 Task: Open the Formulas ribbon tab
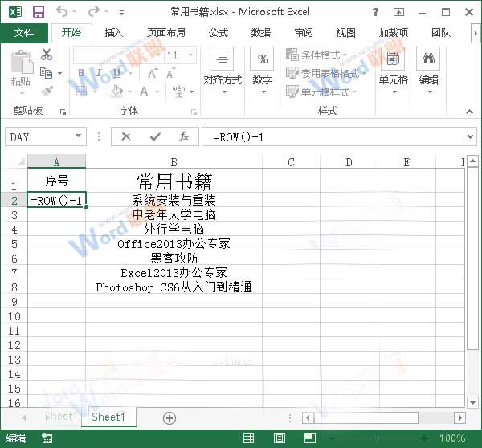point(219,33)
